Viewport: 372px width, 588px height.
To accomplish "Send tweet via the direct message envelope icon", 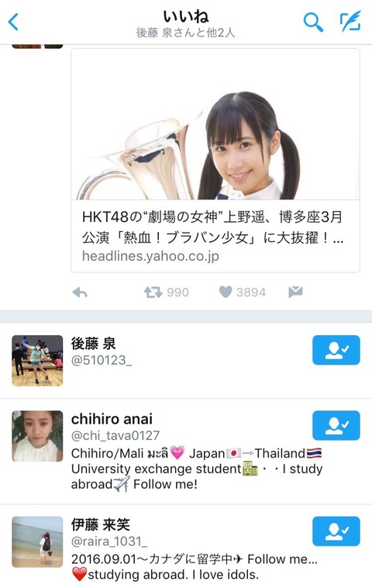I will coord(295,292).
